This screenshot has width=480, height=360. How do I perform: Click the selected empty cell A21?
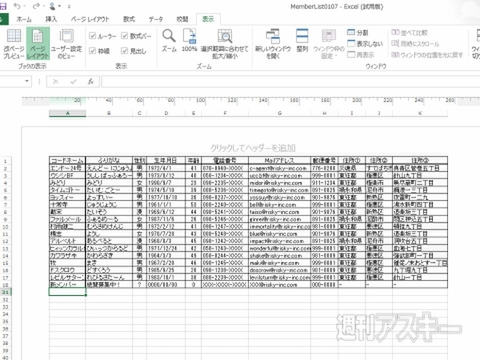(67, 292)
